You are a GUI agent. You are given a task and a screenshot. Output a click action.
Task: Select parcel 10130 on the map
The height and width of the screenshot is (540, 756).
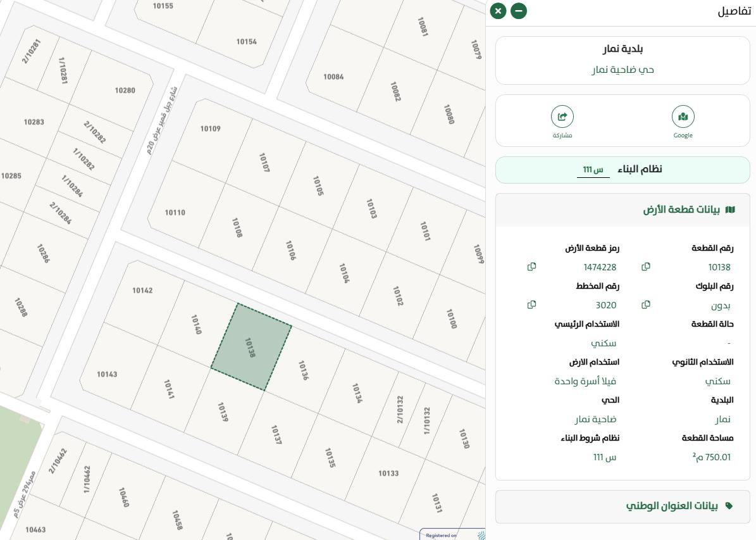pyautogui.click(x=464, y=439)
